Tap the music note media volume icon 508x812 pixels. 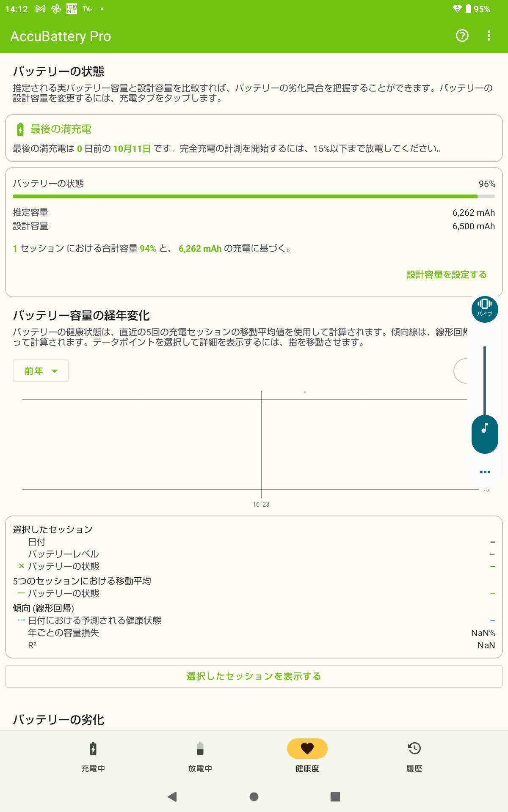(485, 428)
